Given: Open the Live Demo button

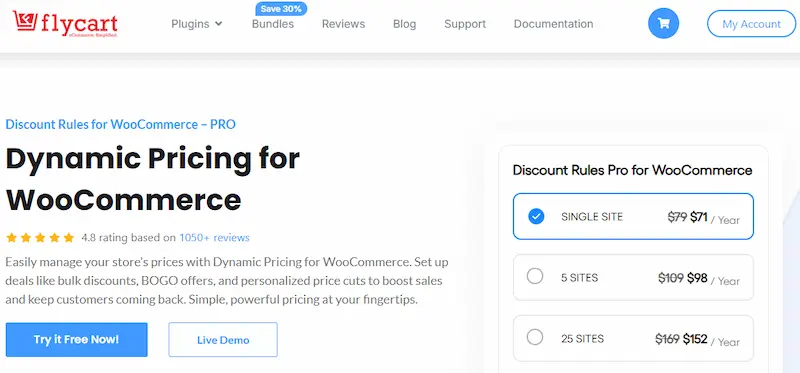Looking at the screenshot, I should (x=223, y=339).
